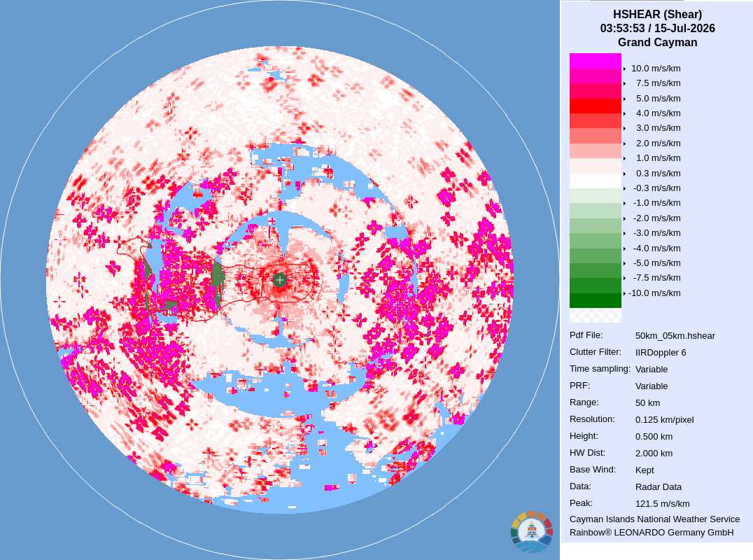753x560 pixels.
Task: Click the Peak 121.5 m/s/km value
Action: (662, 504)
